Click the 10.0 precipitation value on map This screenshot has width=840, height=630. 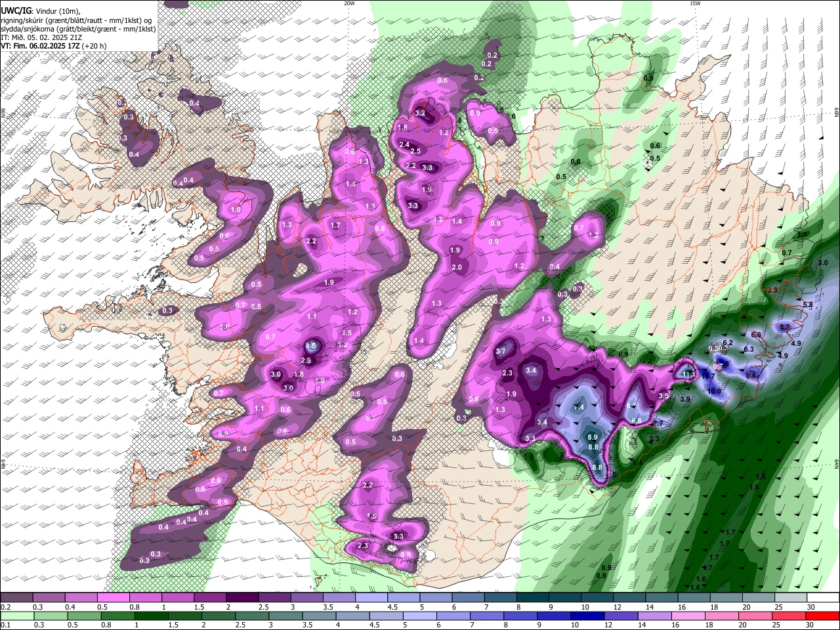pos(714,391)
